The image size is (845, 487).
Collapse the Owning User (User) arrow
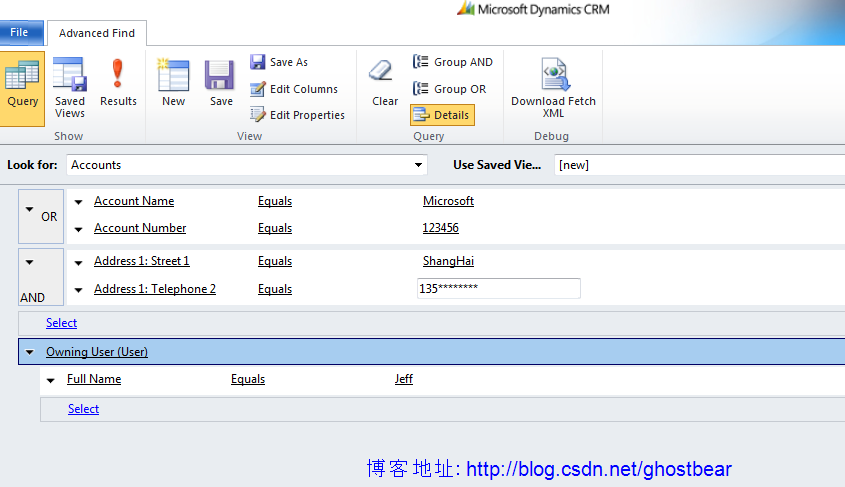[x=30, y=352]
